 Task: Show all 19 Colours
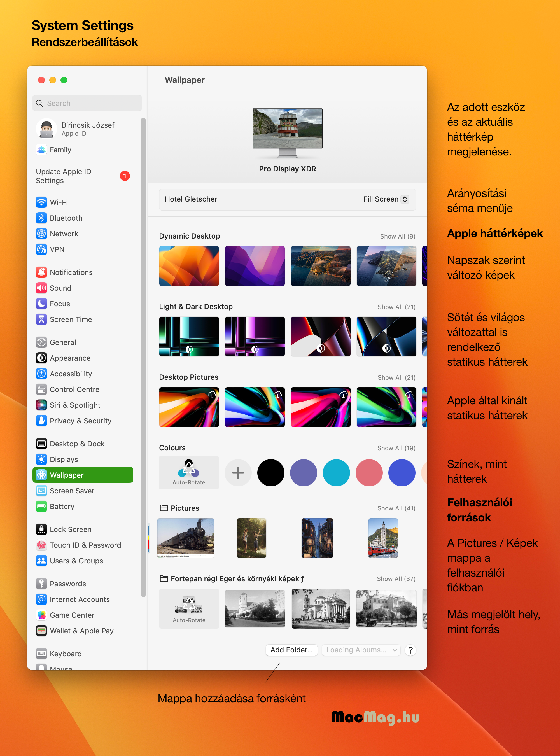point(396,448)
